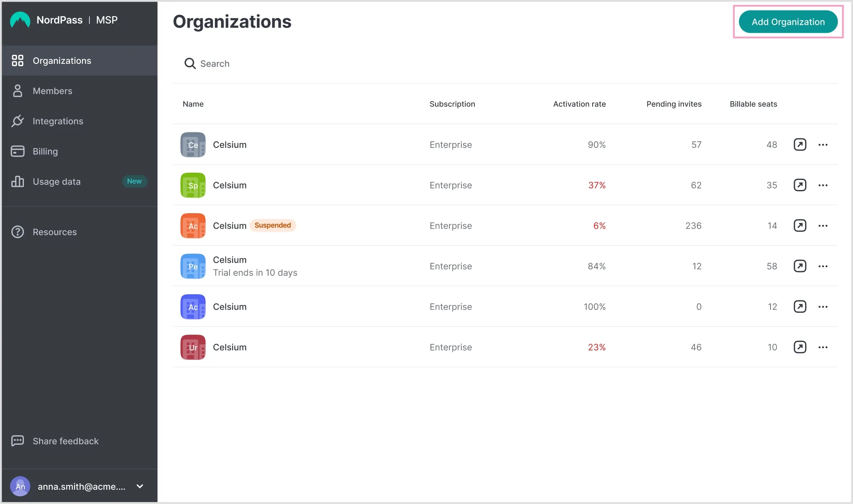This screenshot has width=853, height=504.
Task: Click the Billing credit card icon
Action: [17, 151]
